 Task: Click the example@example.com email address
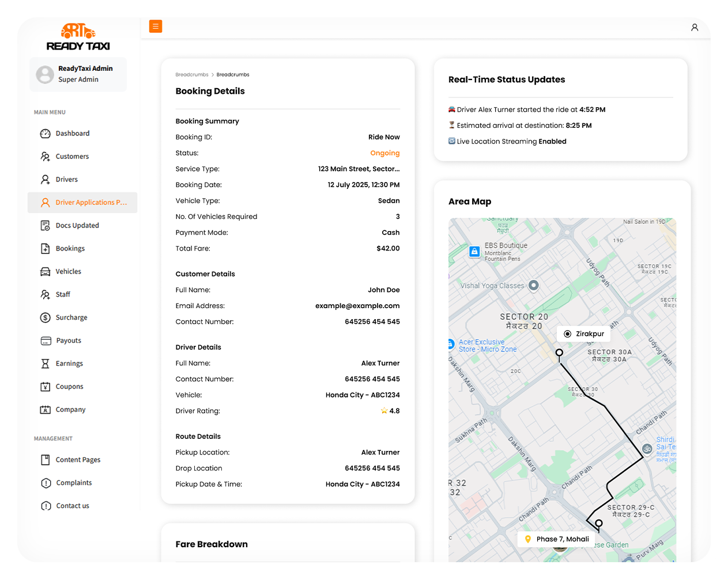click(357, 306)
